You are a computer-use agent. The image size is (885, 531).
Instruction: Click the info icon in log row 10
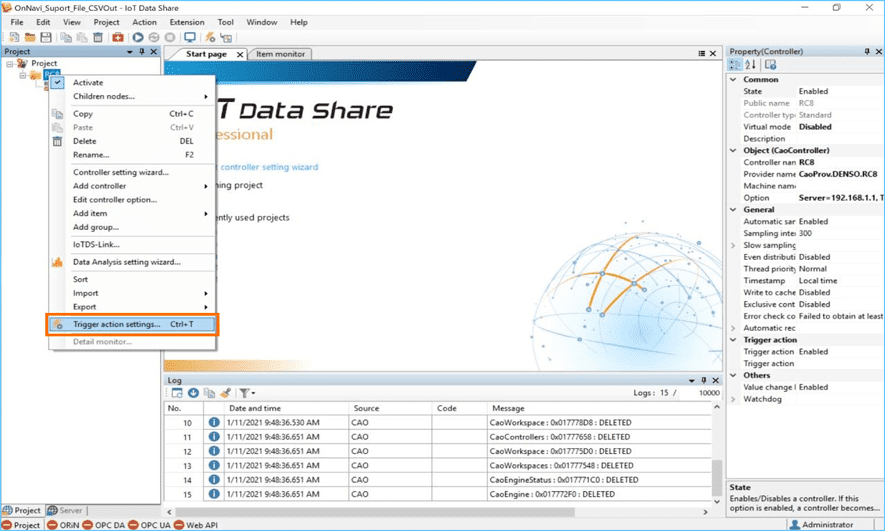214,422
